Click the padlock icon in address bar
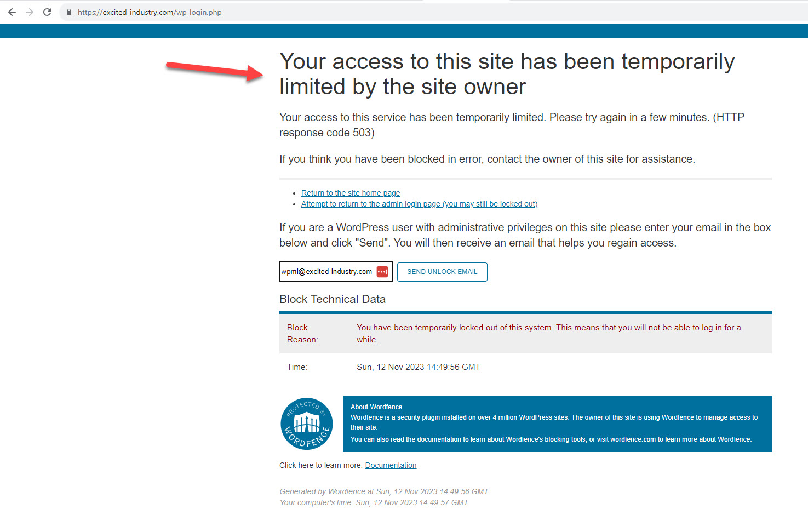Viewport: 808px width, 532px height. pos(69,12)
